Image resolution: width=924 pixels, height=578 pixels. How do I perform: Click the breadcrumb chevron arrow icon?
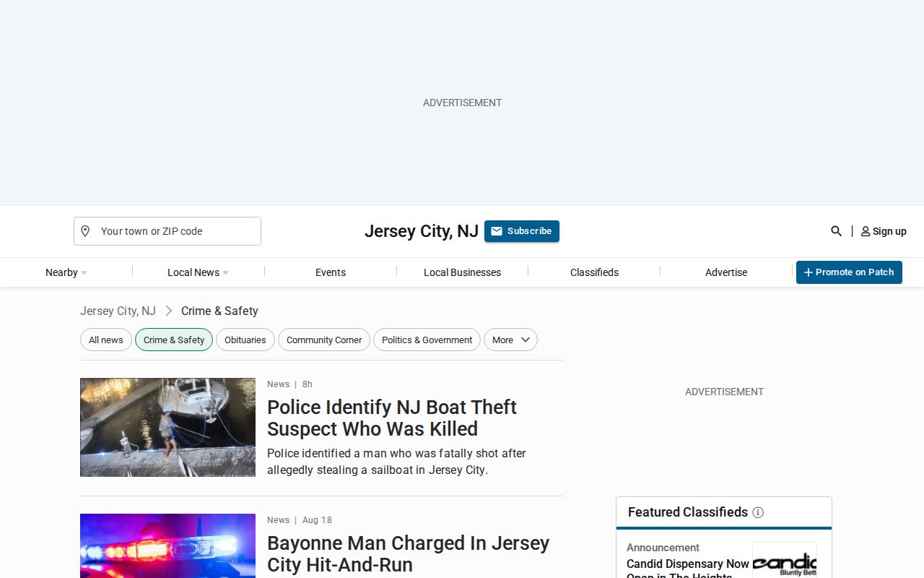pos(169,311)
